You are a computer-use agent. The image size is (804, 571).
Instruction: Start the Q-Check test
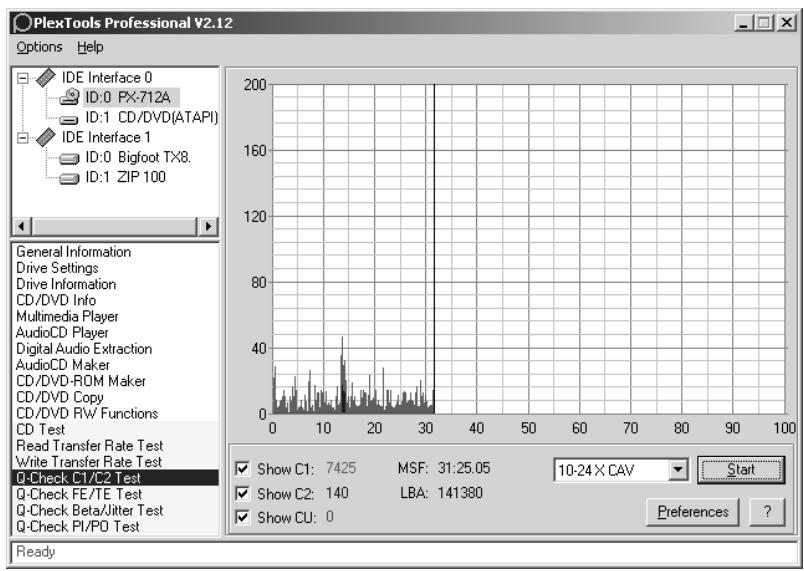741,470
